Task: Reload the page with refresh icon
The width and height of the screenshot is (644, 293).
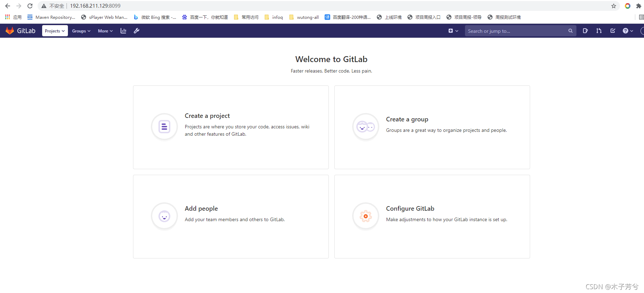Action: click(30, 6)
